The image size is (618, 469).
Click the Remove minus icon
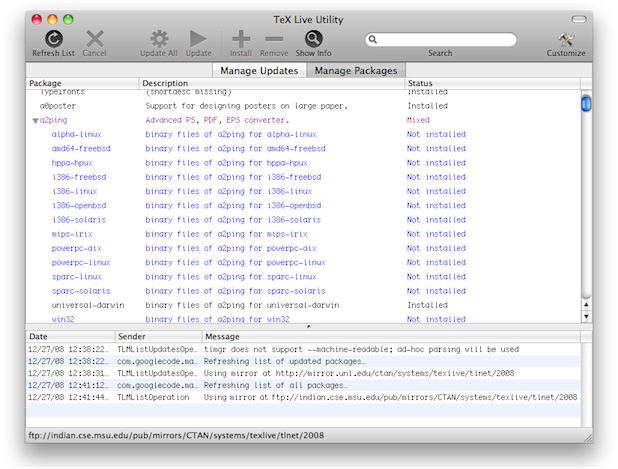click(x=274, y=39)
